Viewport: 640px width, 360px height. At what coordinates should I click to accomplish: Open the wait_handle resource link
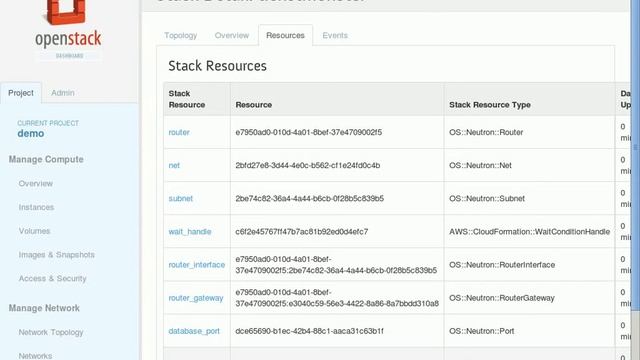click(x=190, y=231)
